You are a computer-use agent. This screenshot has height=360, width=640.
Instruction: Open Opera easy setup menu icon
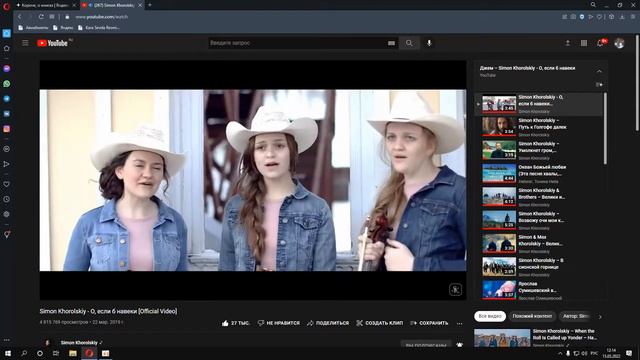click(x=633, y=17)
